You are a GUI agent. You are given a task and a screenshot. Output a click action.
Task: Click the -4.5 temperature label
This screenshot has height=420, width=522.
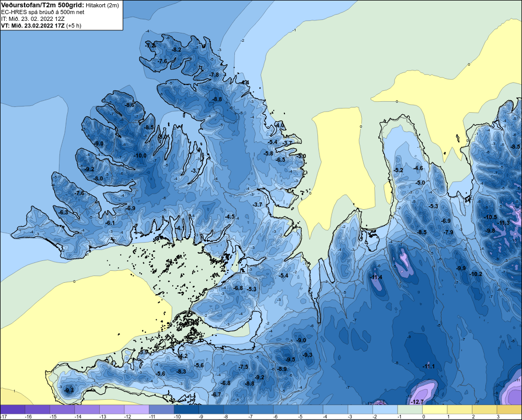[230, 217]
